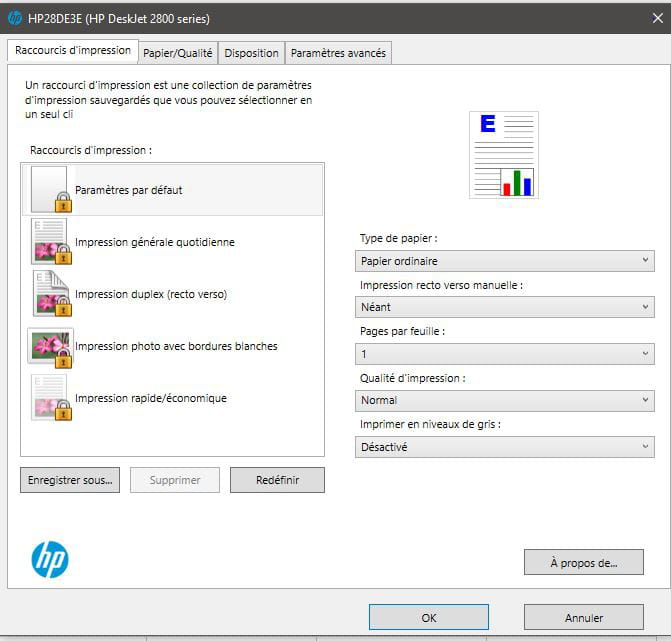Click the Impression générale quotidienne shortcut icon

point(50,241)
